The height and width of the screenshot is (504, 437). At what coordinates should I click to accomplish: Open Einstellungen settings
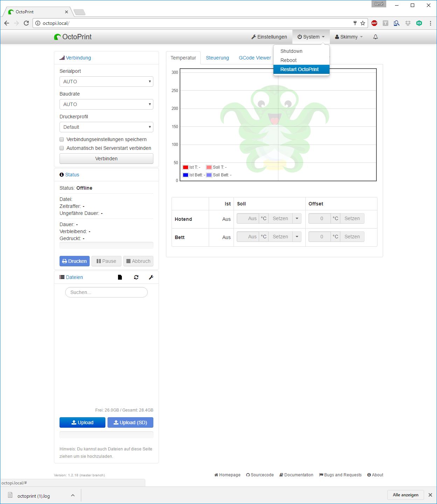tap(269, 37)
